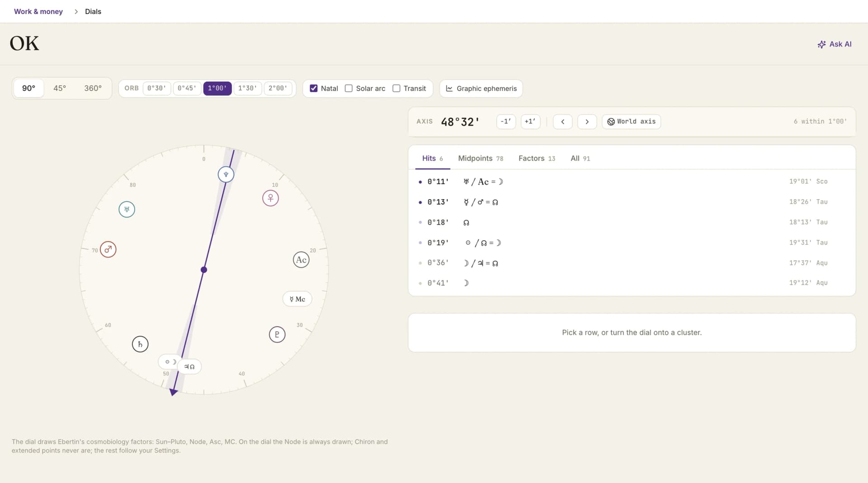Open the Midpoints tab
Image resolution: width=868 pixels, height=483 pixels.
click(481, 158)
